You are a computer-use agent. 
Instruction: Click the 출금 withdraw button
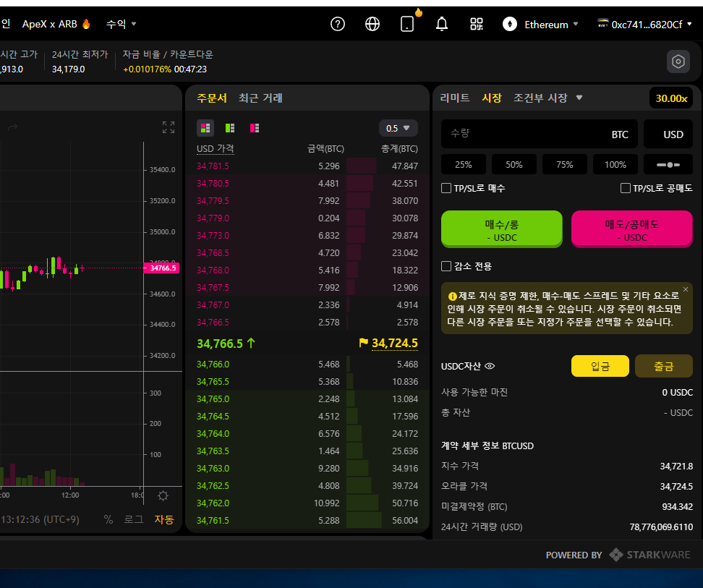click(663, 366)
